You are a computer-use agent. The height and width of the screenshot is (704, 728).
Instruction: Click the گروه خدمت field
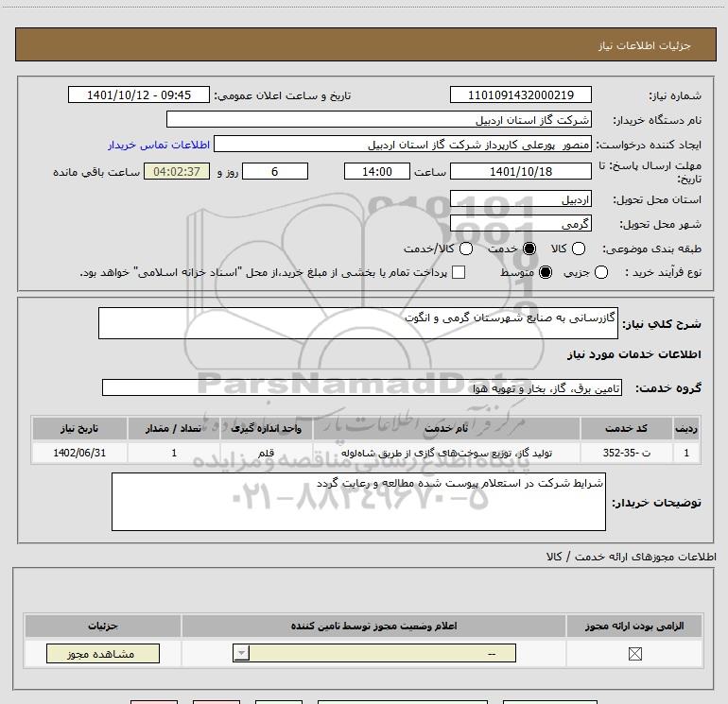(362, 388)
